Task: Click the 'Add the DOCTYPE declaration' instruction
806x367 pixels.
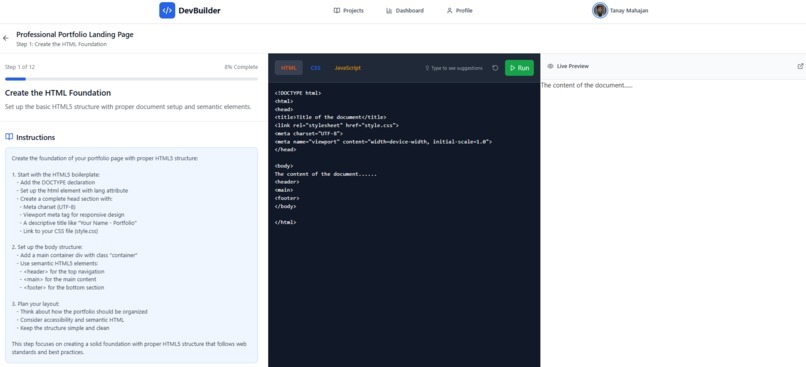Action: click(58, 182)
